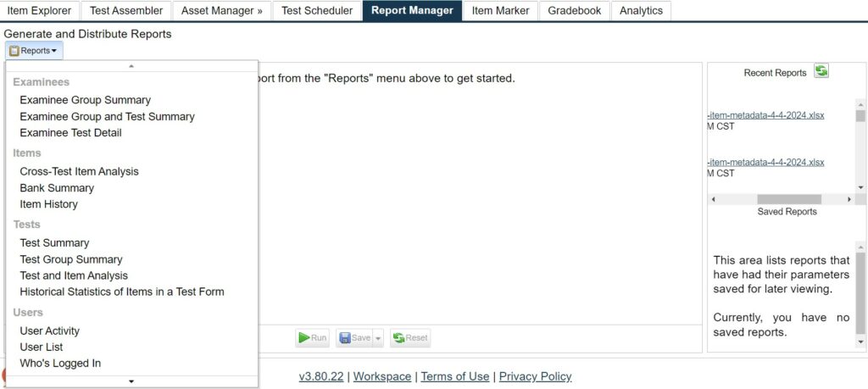Click the Recent Reports horizontal scrollbar thumb
The height and width of the screenshot is (389, 868).
[x=789, y=199]
